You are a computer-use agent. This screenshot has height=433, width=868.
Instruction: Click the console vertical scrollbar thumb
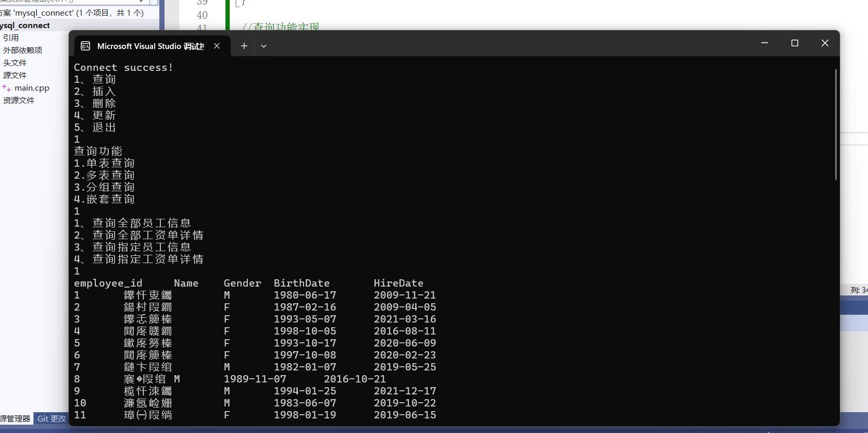click(x=836, y=124)
